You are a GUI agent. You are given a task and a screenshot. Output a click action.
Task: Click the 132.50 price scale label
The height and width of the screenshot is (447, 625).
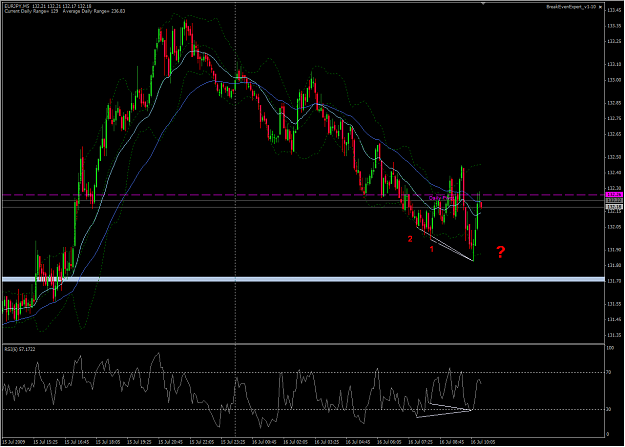pos(613,157)
